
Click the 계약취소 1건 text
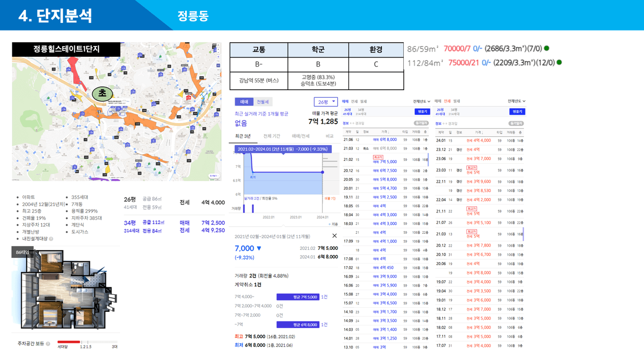248,285
